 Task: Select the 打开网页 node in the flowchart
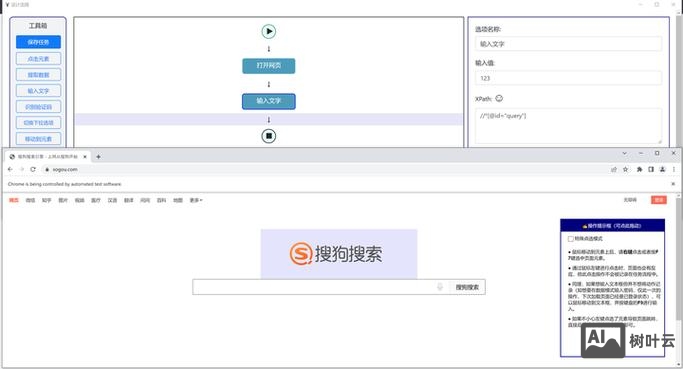click(269, 66)
